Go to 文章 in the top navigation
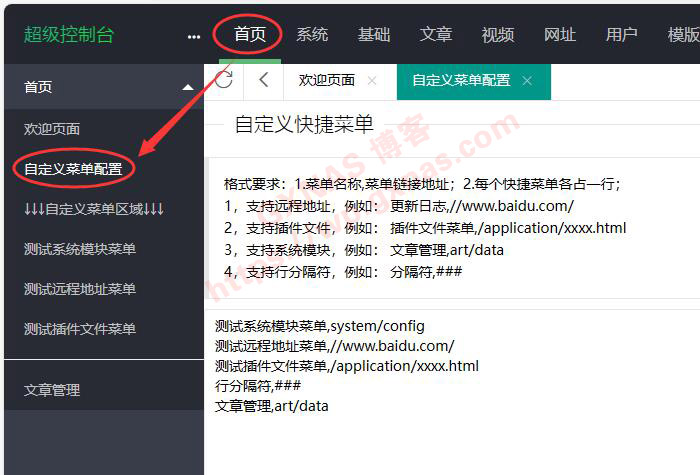The image size is (700, 475). (436, 35)
